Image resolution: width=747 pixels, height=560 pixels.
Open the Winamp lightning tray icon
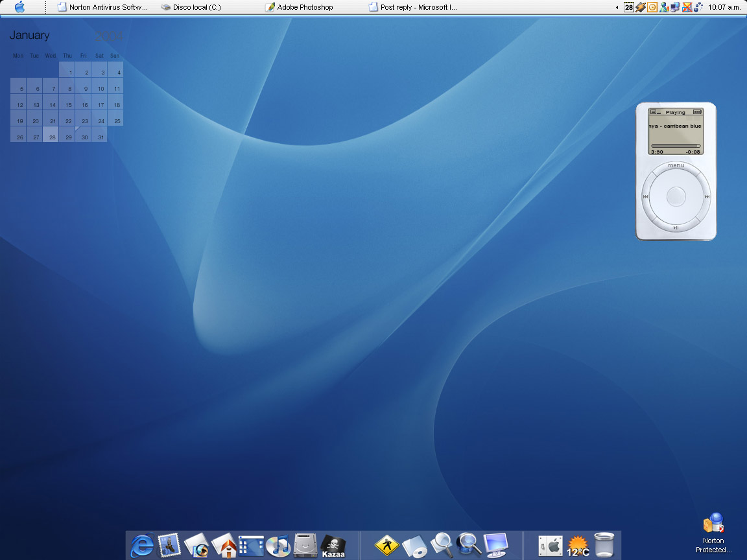click(x=640, y=7)
